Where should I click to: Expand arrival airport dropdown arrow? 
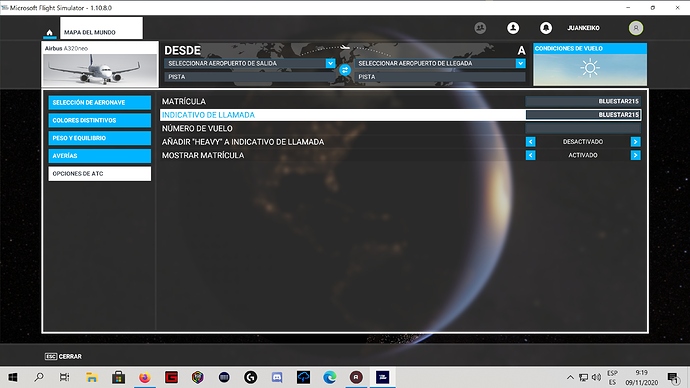[x=521, y=63]
